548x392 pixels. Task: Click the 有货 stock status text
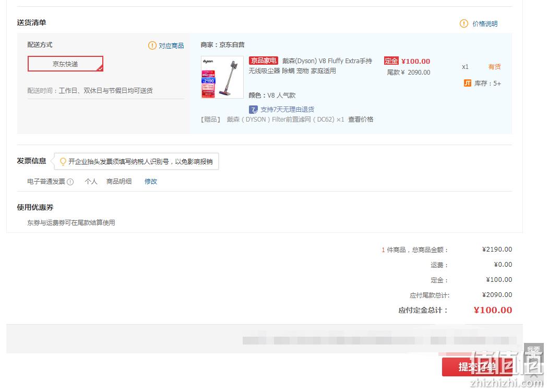point(495,66)
